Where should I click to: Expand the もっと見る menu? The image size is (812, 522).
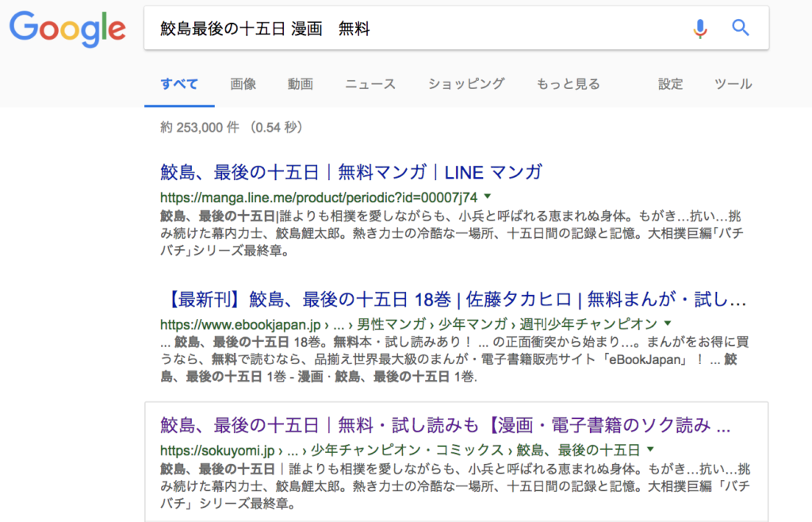click(568, 84)
